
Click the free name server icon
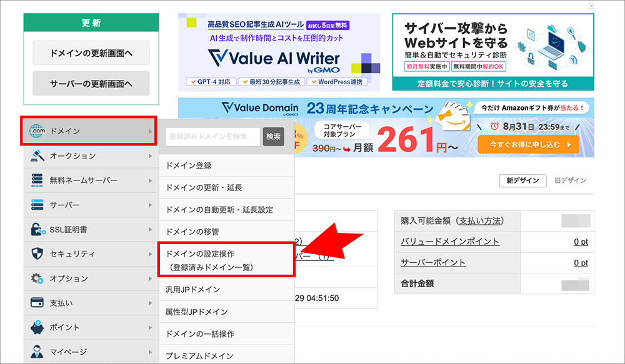tap(37, 180)
